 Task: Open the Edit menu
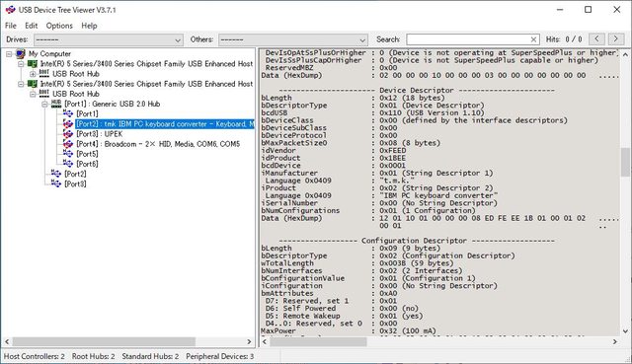coord(31,26)
